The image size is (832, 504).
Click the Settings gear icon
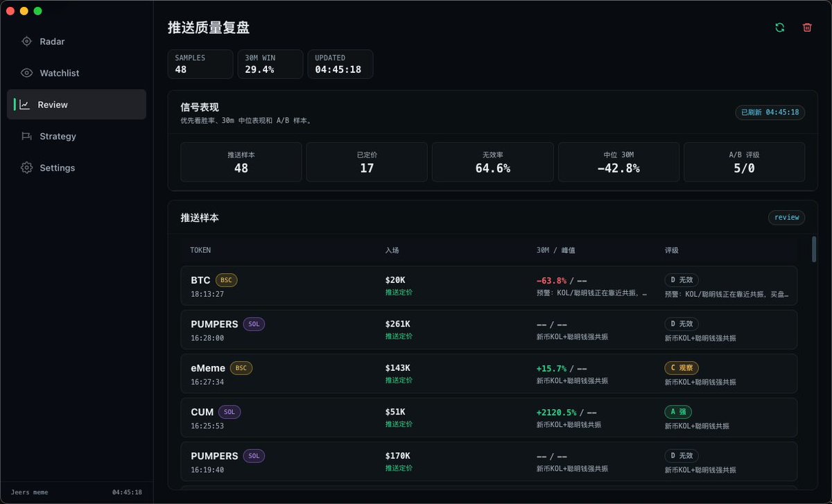click(26, 168)
